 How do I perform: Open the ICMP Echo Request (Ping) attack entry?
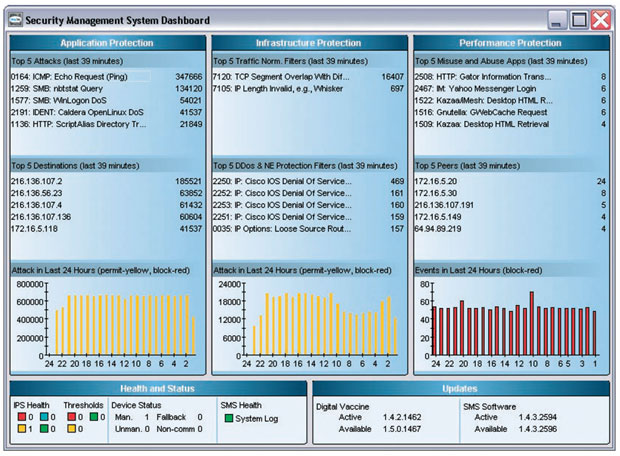pos(80,76)
